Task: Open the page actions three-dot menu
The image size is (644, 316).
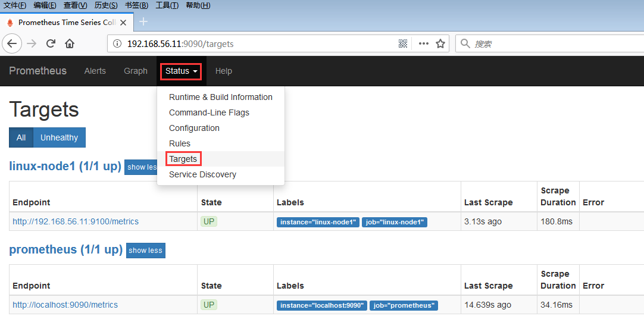Action: pos(423,43)
